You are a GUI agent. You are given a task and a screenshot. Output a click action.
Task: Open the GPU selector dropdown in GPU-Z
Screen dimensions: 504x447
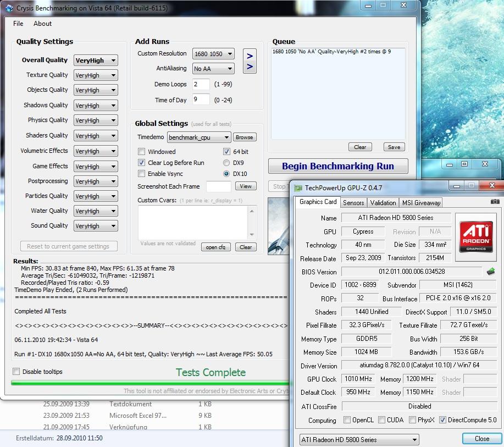tap(359, 439)
